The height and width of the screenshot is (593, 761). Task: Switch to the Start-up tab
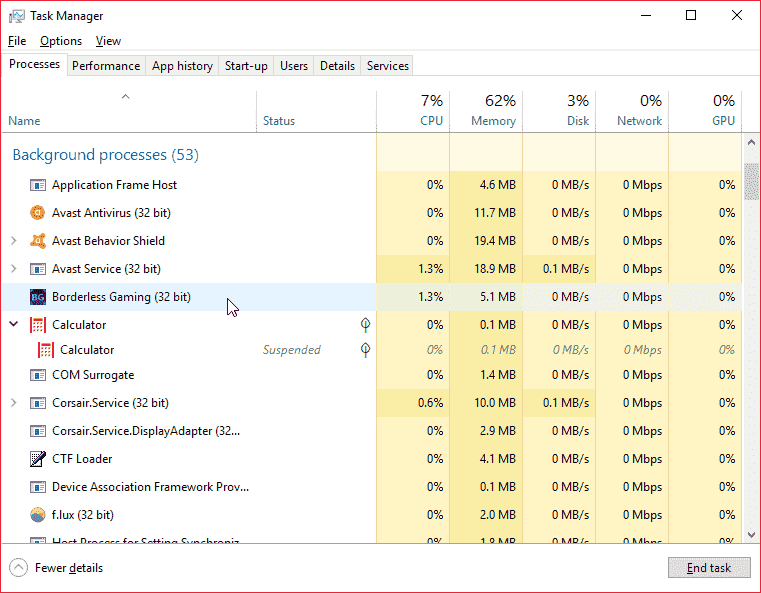pyautogui.click(x=246, y=66)
